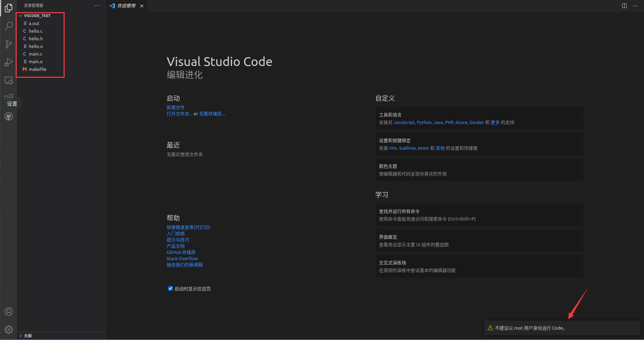Click 更多 link under 工具和语言

pyautogui.click(x=495, y=123)
